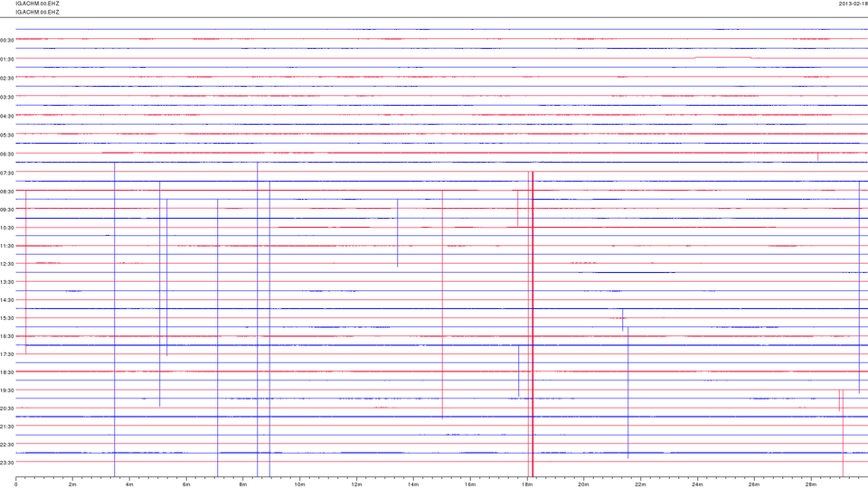
Task: Select the 18:30 trace time label
Action: point(7,372)
